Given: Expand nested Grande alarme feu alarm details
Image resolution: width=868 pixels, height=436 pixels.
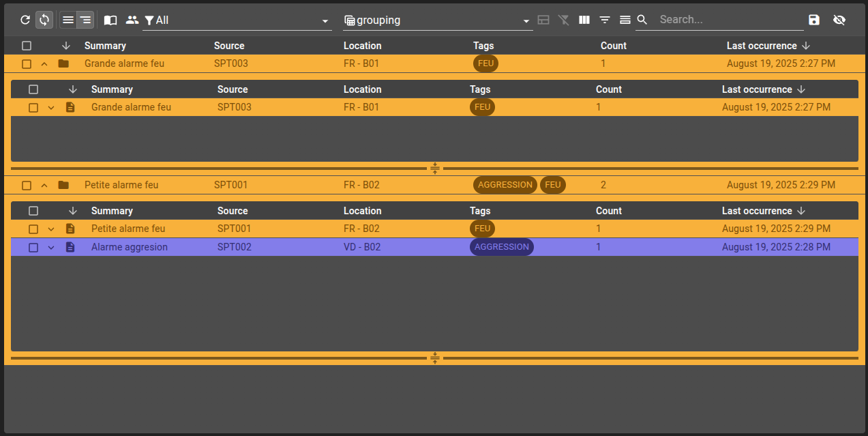Looking at the screenshot, I should [51, 107].
